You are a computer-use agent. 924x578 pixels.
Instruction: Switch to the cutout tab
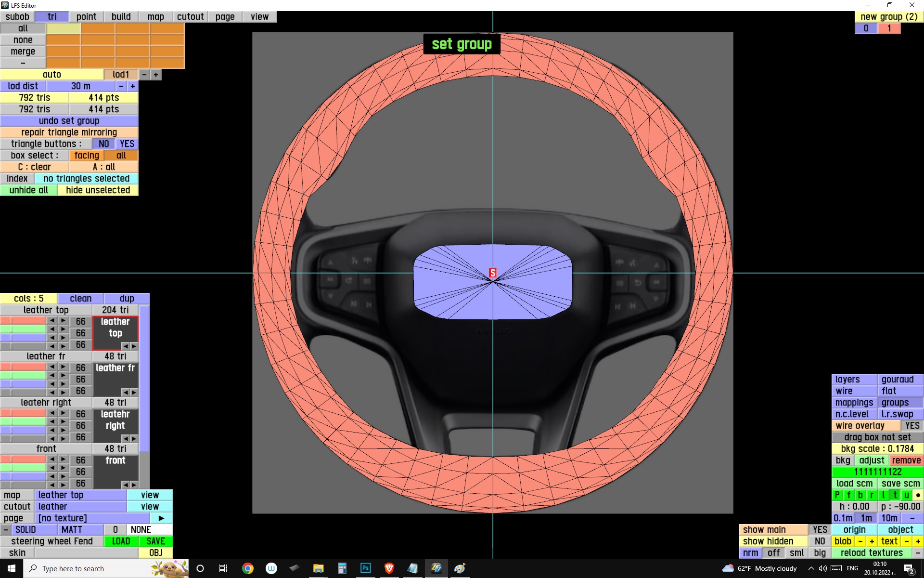coord(190,17)
